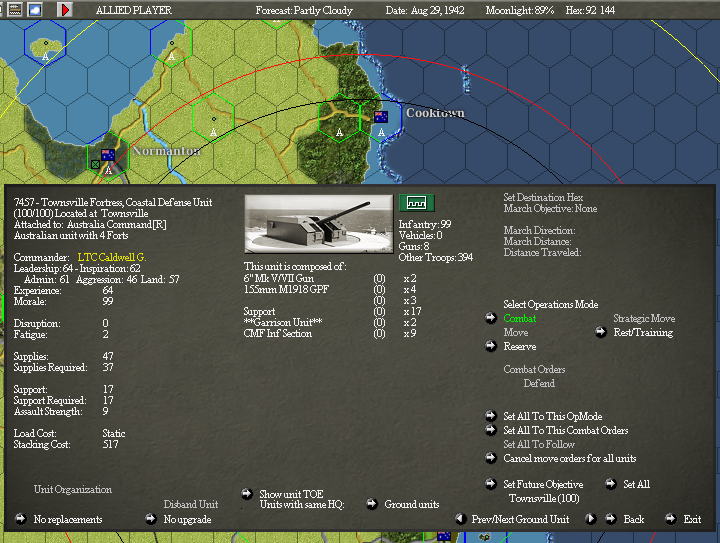The width and height of the screenshot is (720, 543).
Task: Click the coastal gun unit picture
Action: click(319, 224)
